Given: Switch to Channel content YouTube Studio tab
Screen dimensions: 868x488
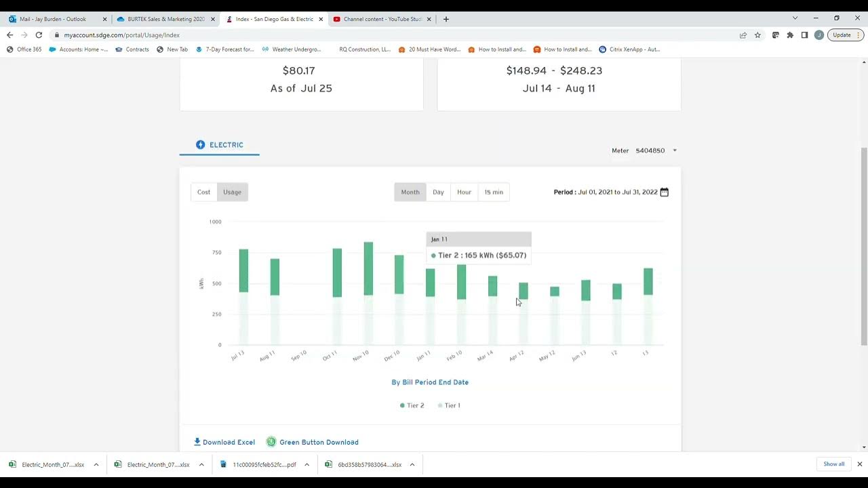Looking at the screenshot, I should click(x=382, y=19).
